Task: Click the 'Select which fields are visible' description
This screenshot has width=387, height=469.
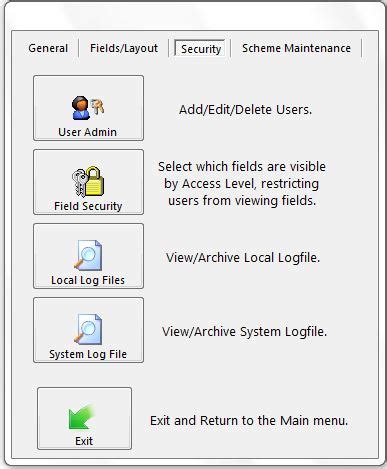Action: tap(242, 184)
